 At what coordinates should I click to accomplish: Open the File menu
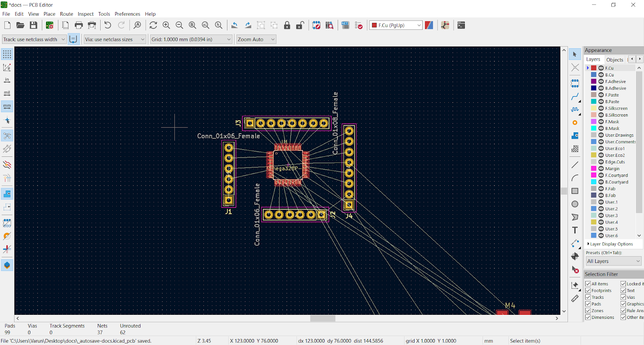[x=6, y=14]
